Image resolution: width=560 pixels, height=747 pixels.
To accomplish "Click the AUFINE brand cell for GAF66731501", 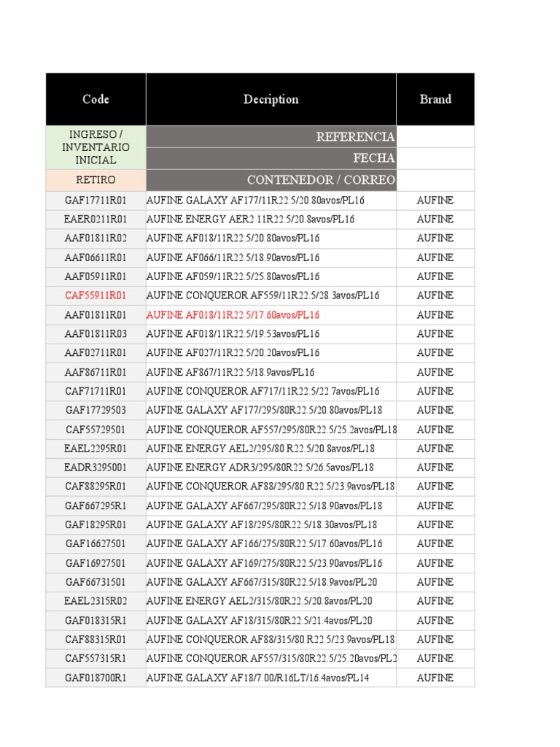I will (435, 582).
